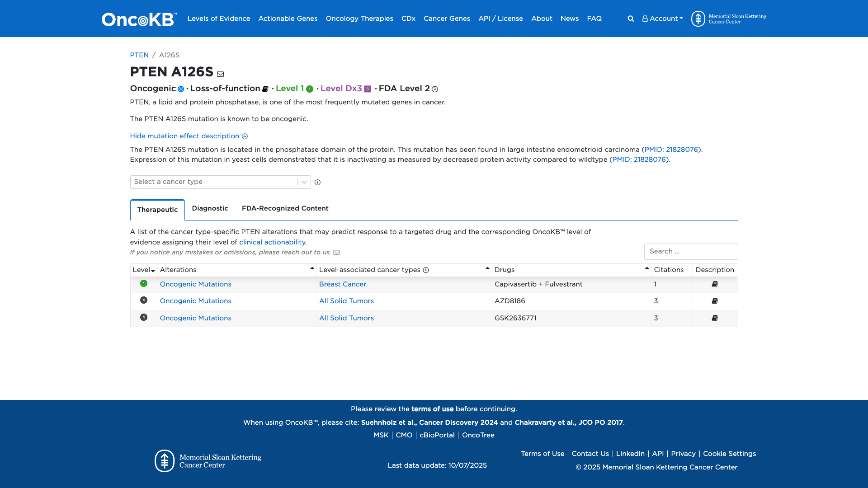Open the Actionable Genes page
This screenshot has width=868, height=488.
pyautogui.click(x=288, y=19)
